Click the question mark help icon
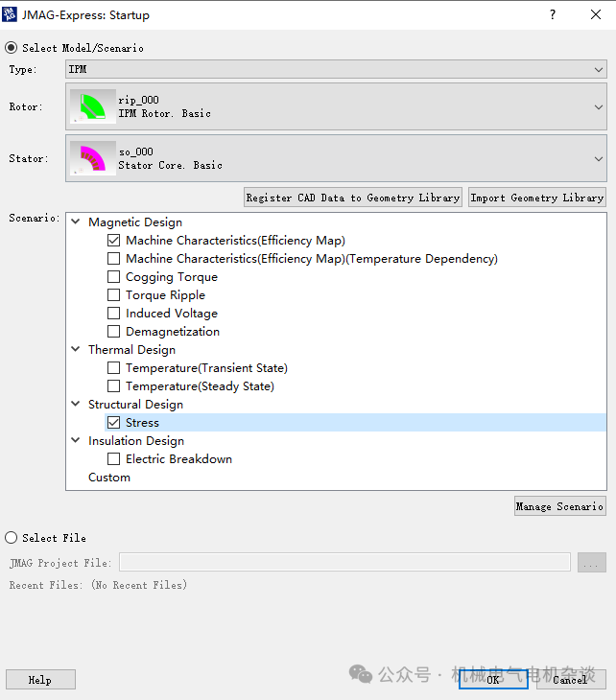The image size is (616, 700). click(553, 14)
